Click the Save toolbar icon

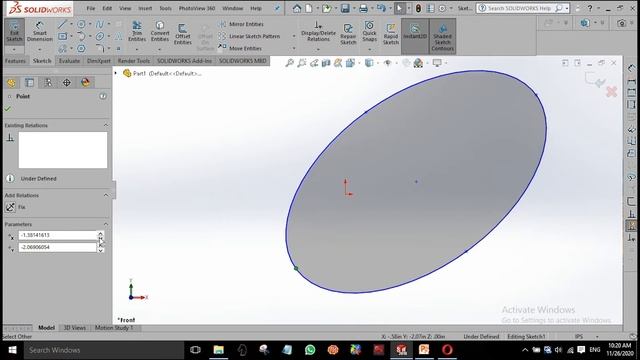(345, 8)
